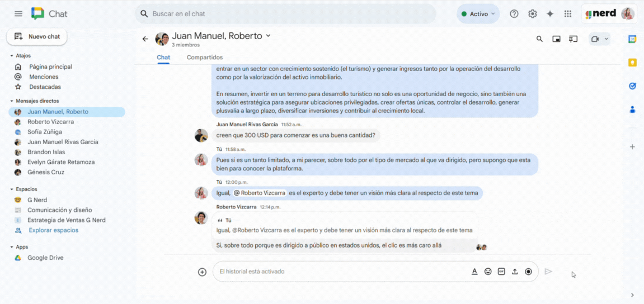This screenshot has width=644, height=304.
Task: Start a video call camera icon
Action: pyautogui.click(x=594, y=39)
